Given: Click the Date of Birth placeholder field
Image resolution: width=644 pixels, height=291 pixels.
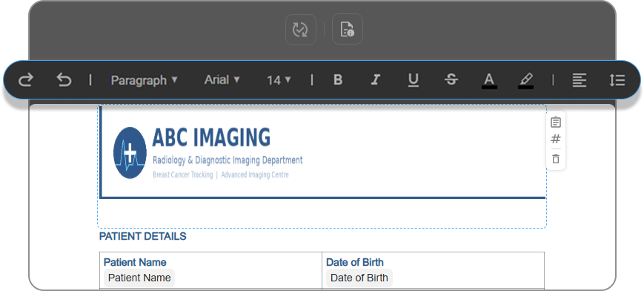Looking at the screenshot, I should (359, 278).
